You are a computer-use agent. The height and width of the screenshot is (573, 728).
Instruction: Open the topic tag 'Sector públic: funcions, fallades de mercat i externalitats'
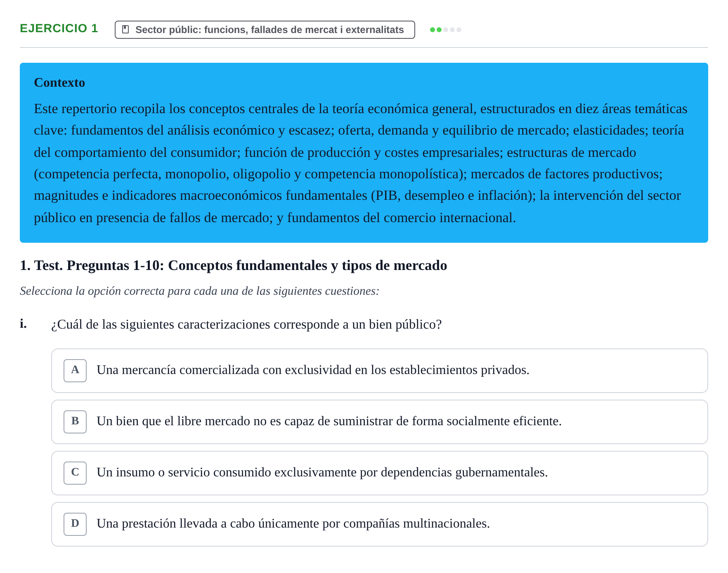point(265,30)
